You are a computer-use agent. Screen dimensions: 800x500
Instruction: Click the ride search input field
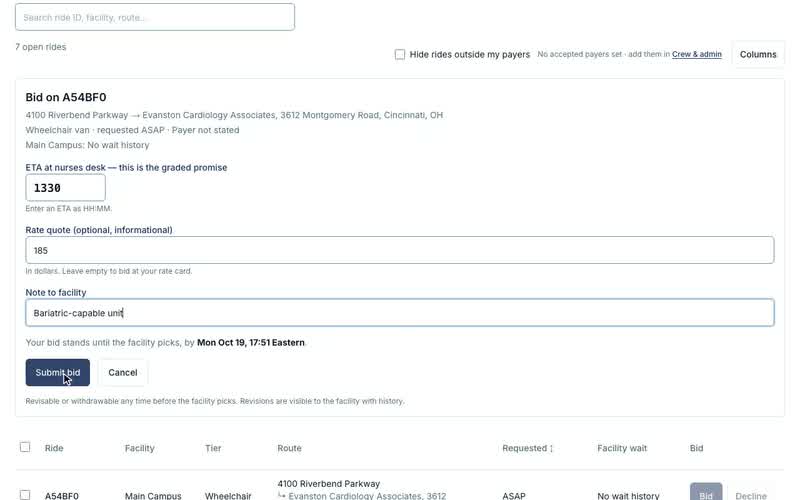click(155, 17)
